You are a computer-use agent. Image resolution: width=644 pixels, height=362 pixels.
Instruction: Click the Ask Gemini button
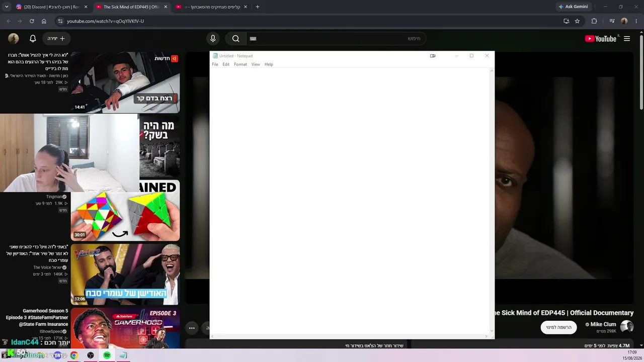(573, 7)
